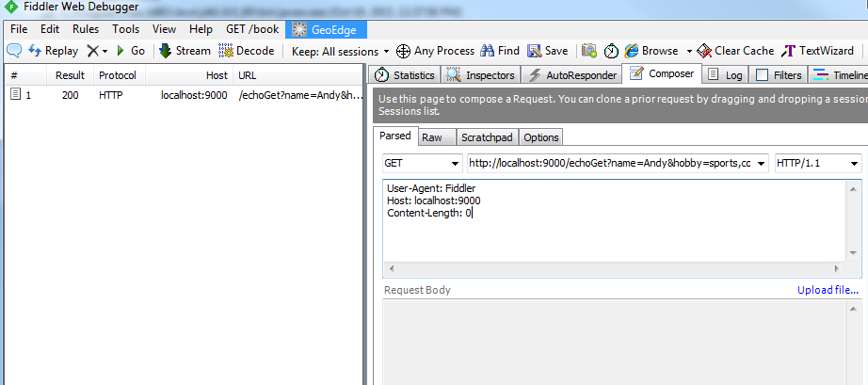The width and height of the screenshot is (868, 385).
Task: Click the camera screenshot icon
Action: [589, 51]
